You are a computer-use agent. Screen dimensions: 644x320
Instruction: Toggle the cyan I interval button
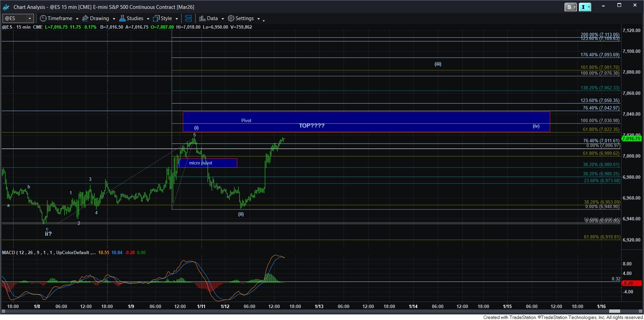585,7
